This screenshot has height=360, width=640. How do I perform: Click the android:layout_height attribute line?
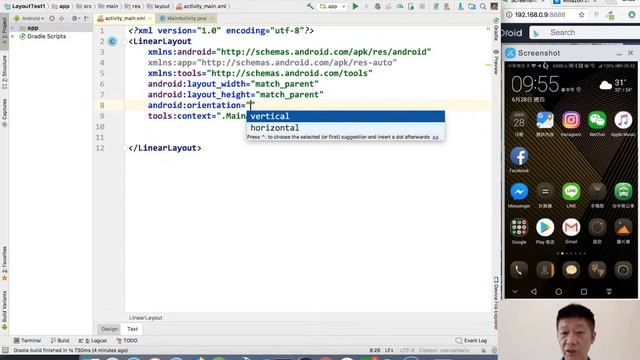point(235,95)
